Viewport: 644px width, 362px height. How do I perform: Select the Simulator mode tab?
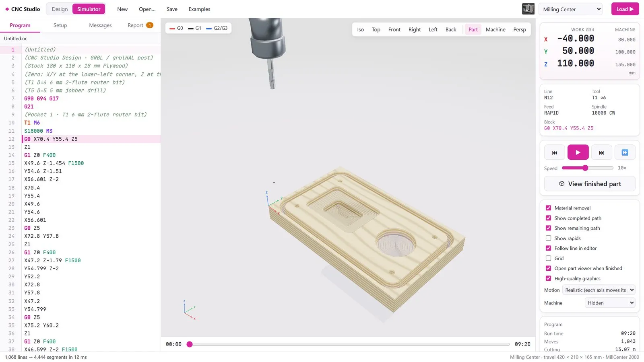click(x=89, y=9)
